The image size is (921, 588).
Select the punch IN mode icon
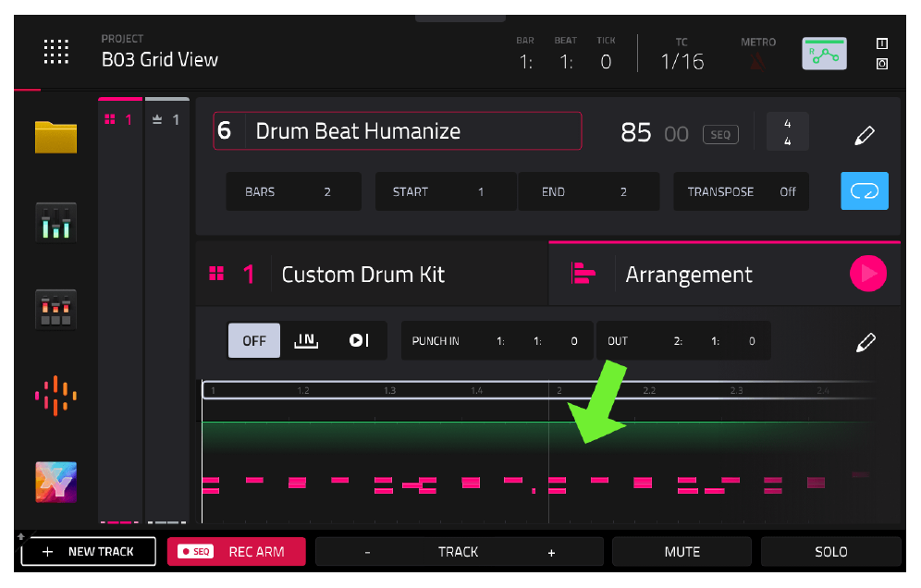pos(305,340)
